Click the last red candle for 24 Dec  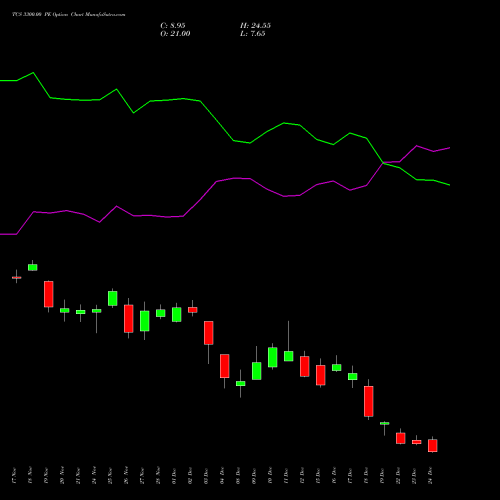pyautogui.click(x=433, y=446)
